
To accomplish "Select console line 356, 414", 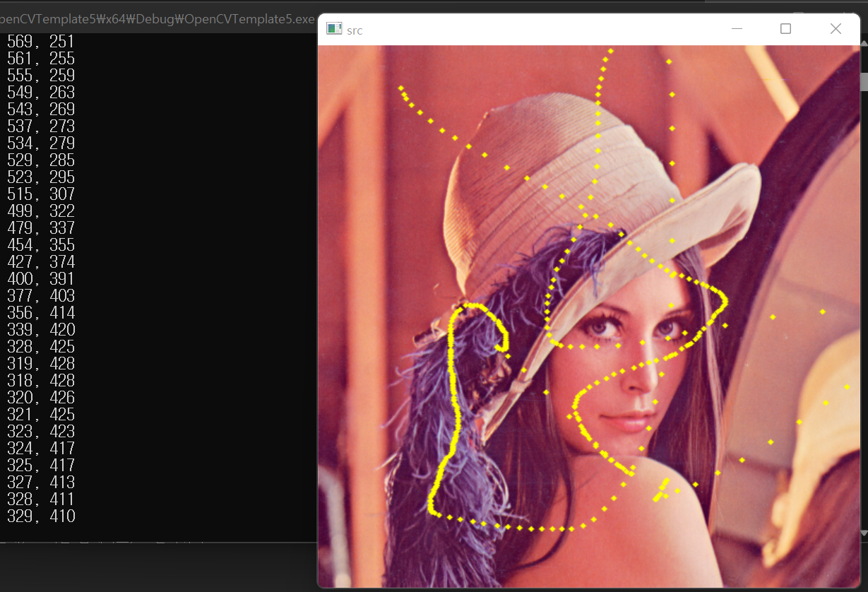I will [40, 313].
